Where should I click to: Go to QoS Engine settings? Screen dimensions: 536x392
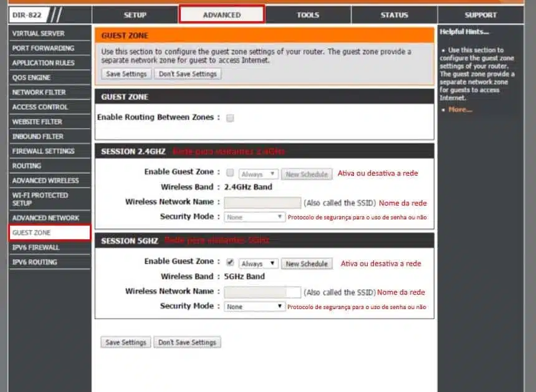coord(50,77)
